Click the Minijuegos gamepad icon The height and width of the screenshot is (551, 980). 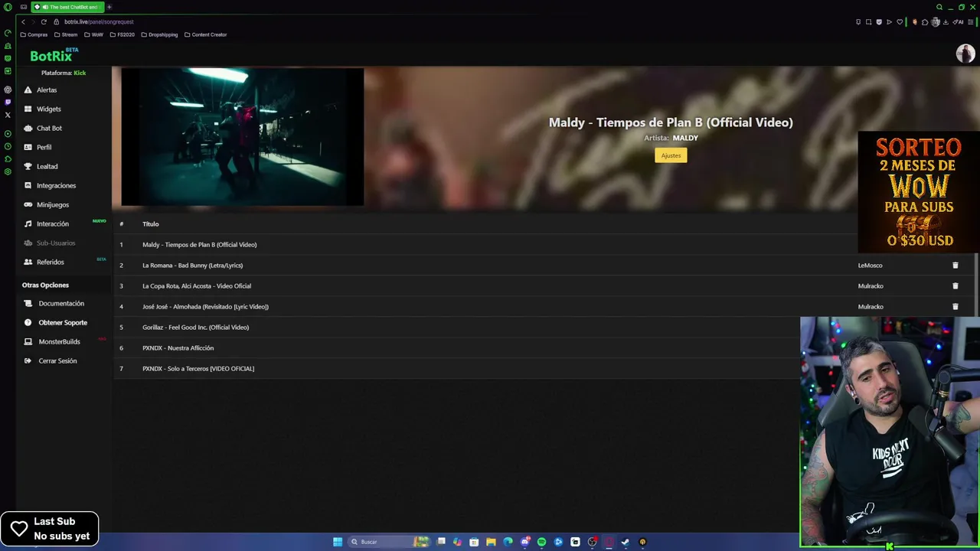pyautogui.click(x=28, y=205)
